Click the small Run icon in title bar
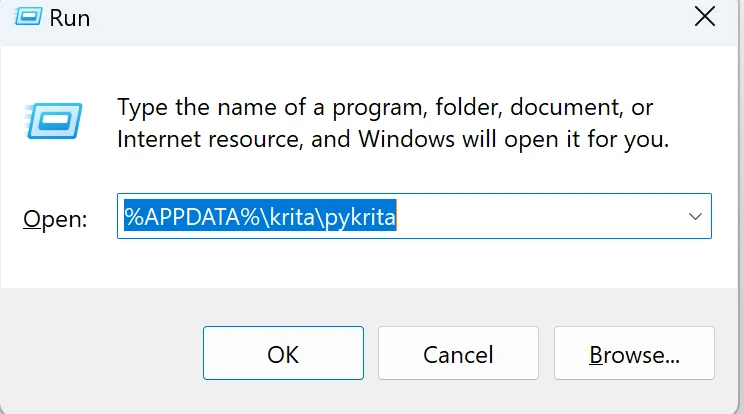The height and width of the screenshot is (414, 744). click(x=28, y=18)
